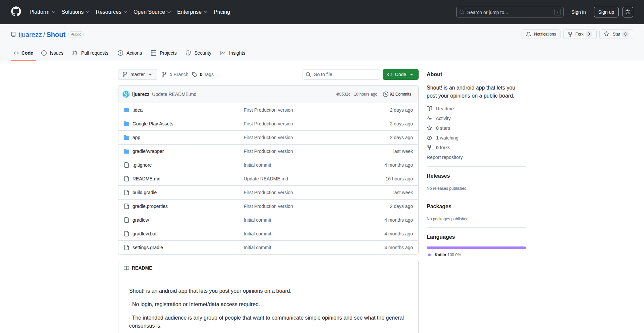The width and height of the screenshot is (644, 333).
Task: Open the Update README.md commit message in header
Action: pos(174,94)
